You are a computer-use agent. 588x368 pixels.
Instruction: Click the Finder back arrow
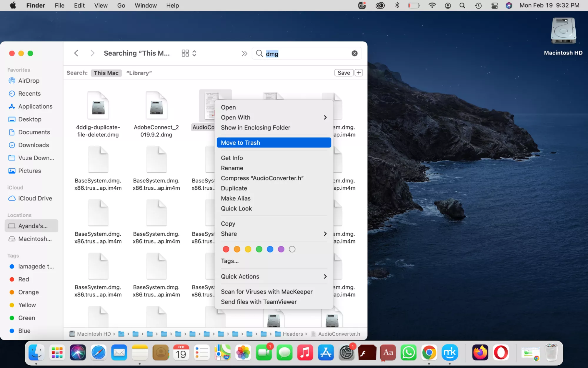(76, 53)
